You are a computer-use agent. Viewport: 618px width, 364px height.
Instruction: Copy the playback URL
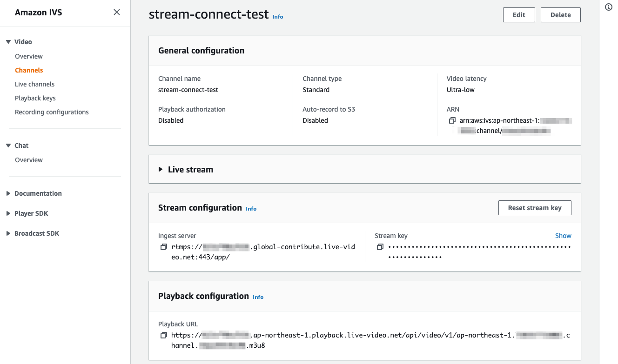point(163,335)
